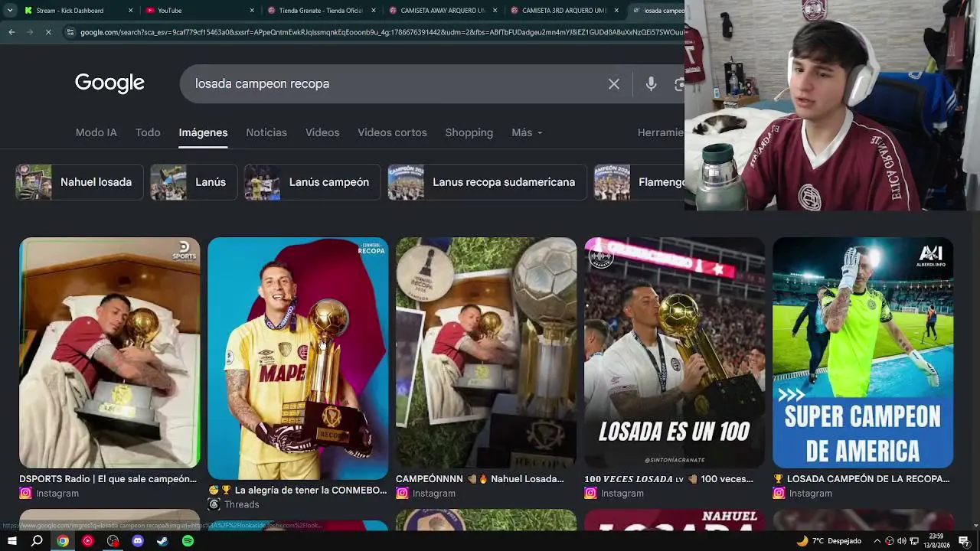Open the taskbar clock showing 23:59
The image size is (980, 551).
936,541
